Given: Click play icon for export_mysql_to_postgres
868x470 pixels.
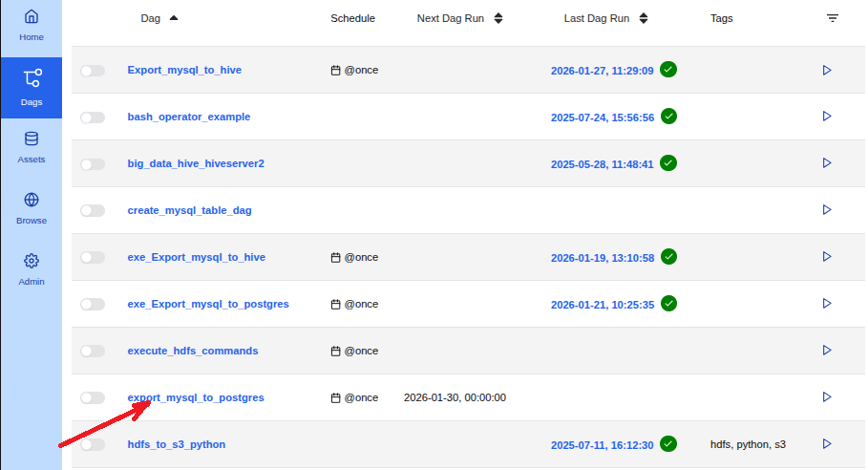Looking at the screenshot, I should click(x=827, y=397).
